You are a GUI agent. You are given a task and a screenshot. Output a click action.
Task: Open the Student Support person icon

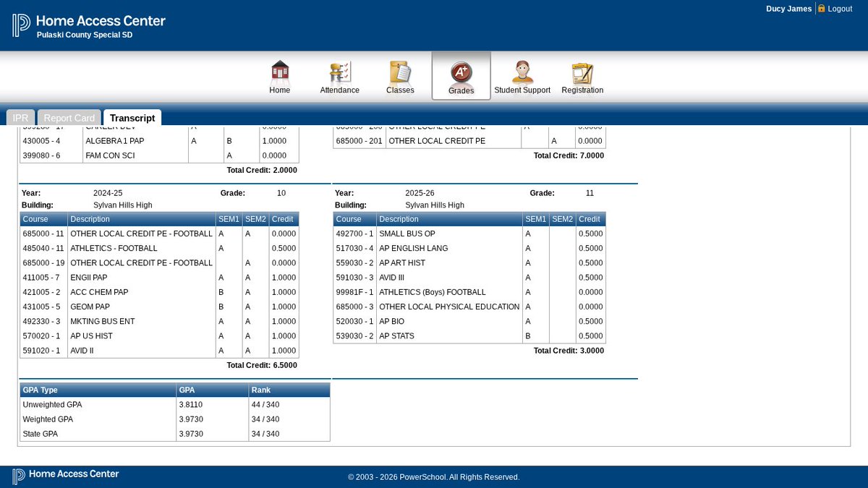pos(522,72)
